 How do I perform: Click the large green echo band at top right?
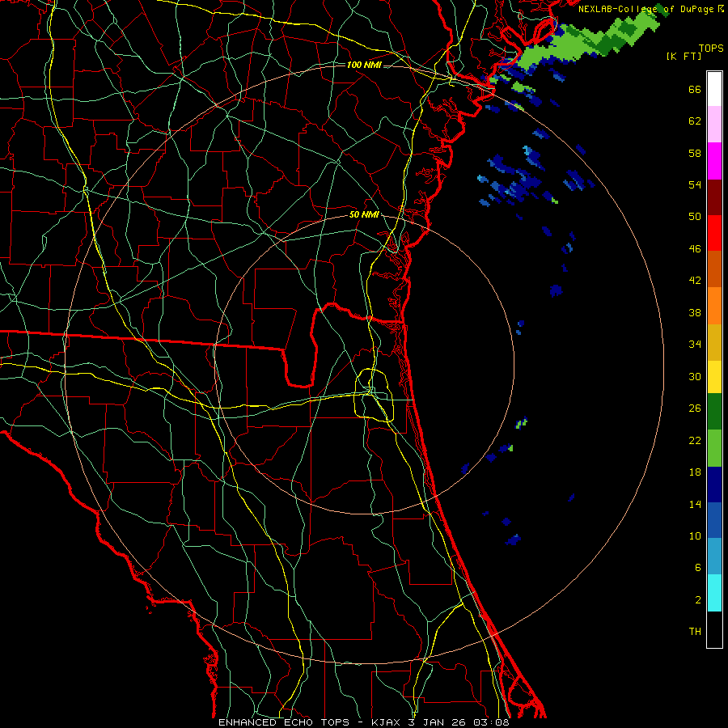click(587, 40)
